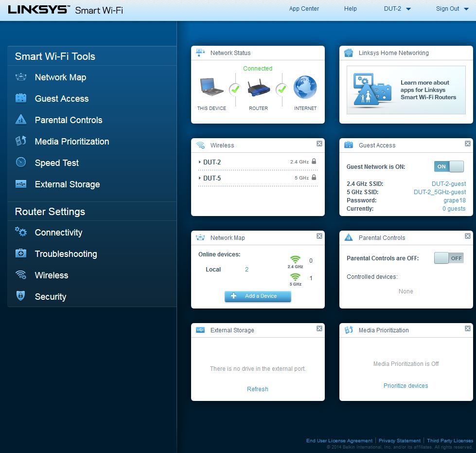
Task: Click the 0 guests link
Action: 454,208
